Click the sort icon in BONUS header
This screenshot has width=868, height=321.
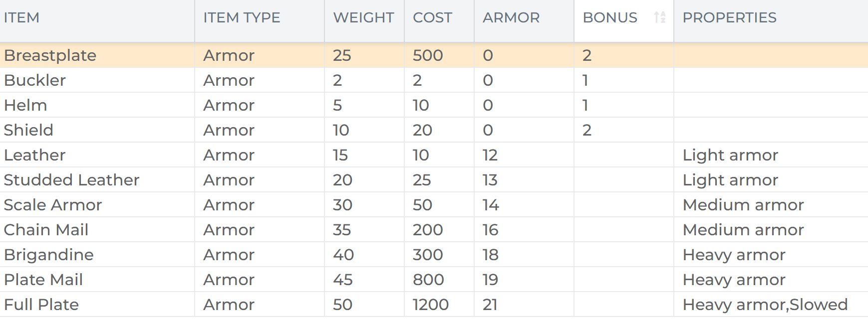[x=660, y=17]
